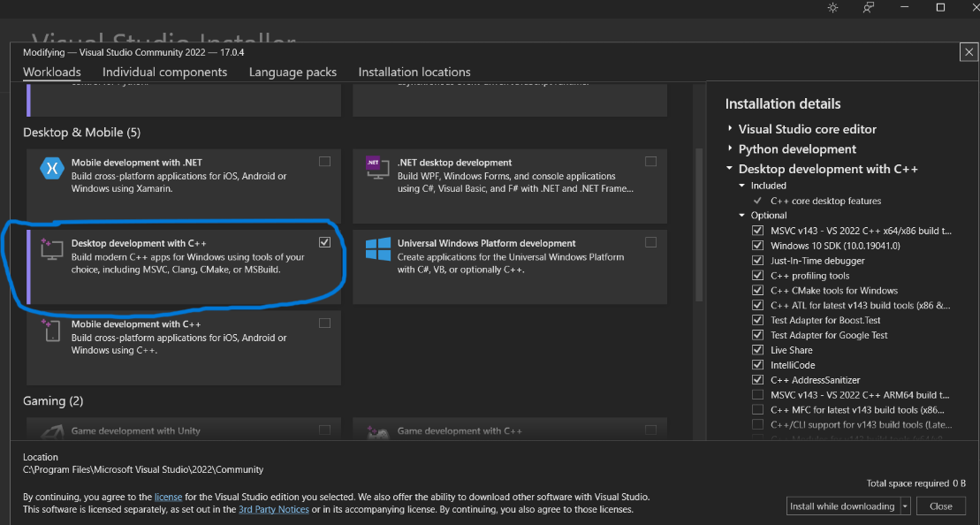Expand the Python development section
The image size is (980, 525).
[x=730, y=149]
